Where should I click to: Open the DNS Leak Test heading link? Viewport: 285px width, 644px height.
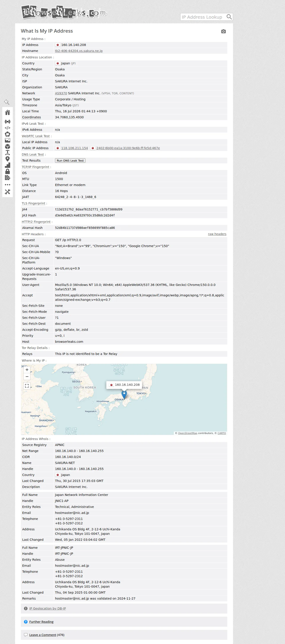(x=33, y=155)
